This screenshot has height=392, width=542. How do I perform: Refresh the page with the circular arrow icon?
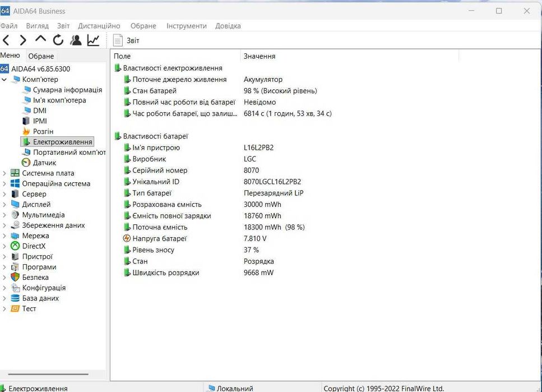pos(58,40)
